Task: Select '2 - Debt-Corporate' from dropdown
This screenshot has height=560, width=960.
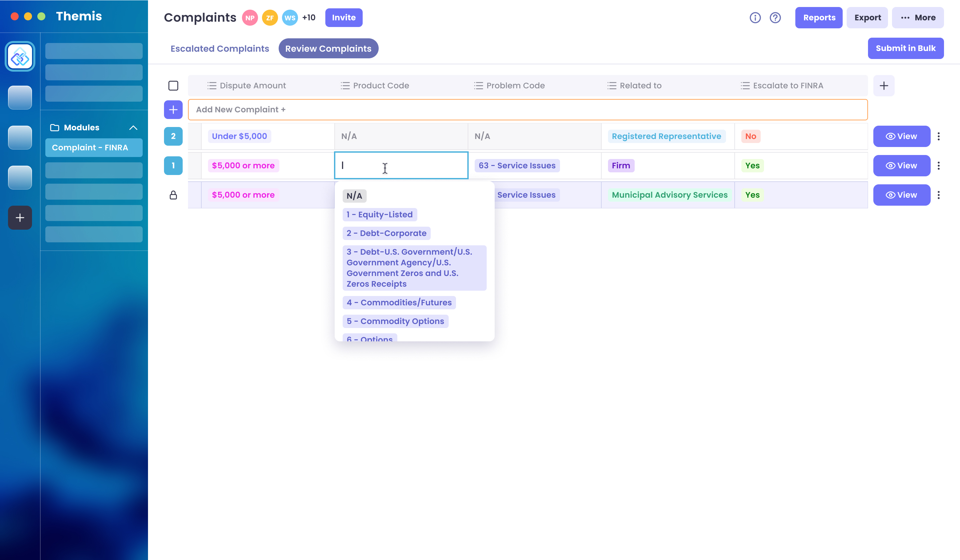Action: [x=386, y=233]
